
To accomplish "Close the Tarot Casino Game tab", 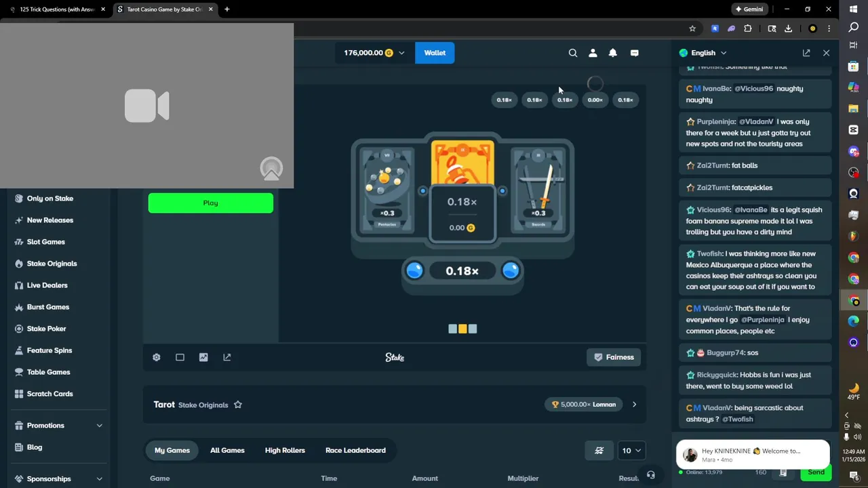I will point(211,9).
